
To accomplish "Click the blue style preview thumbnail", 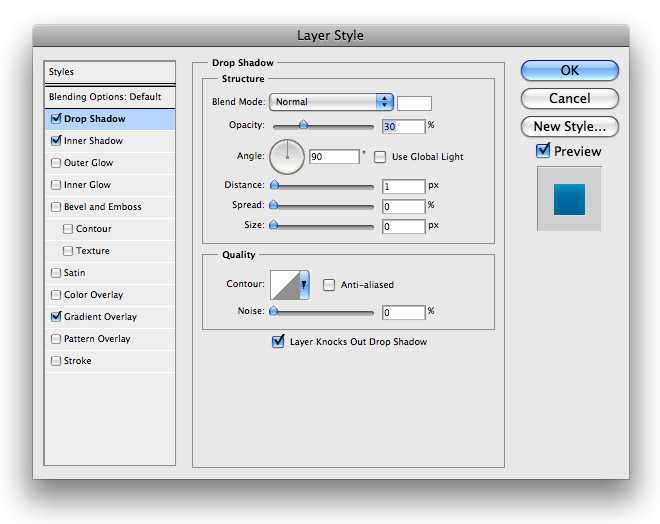I will (569, 199).
